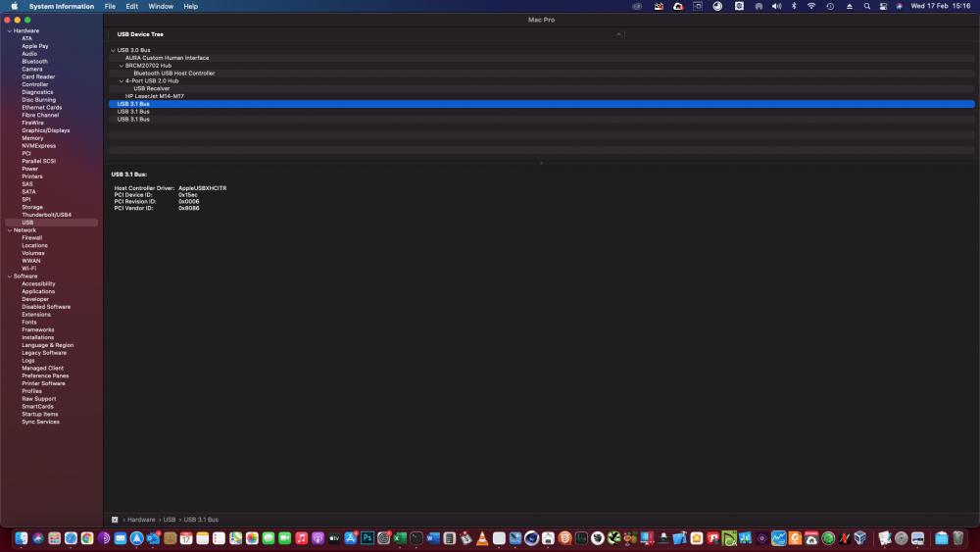Click the PCI Device ID value 0x15ec

pos(188,195)
